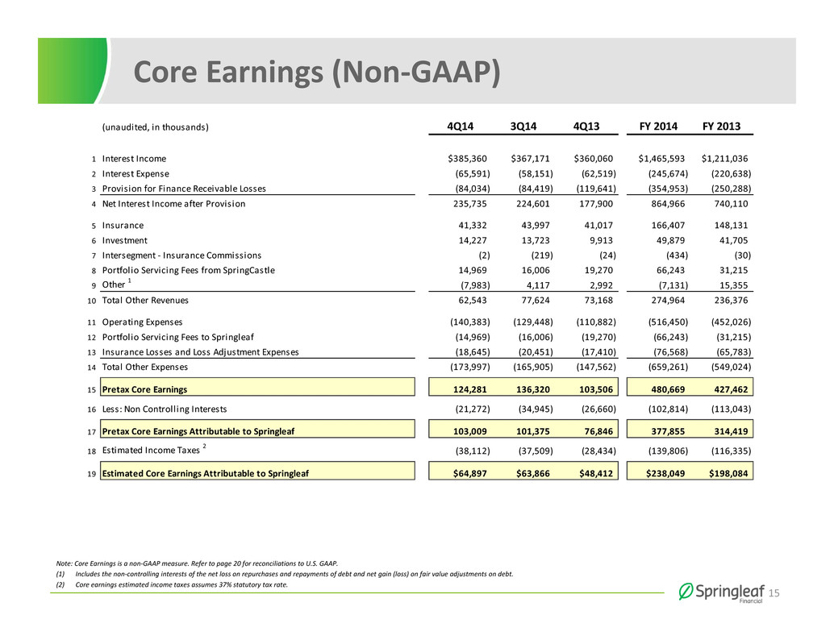
Task: Click Pretax Core Earnings Attributable to Springleaf
Action: coord(198,431)
